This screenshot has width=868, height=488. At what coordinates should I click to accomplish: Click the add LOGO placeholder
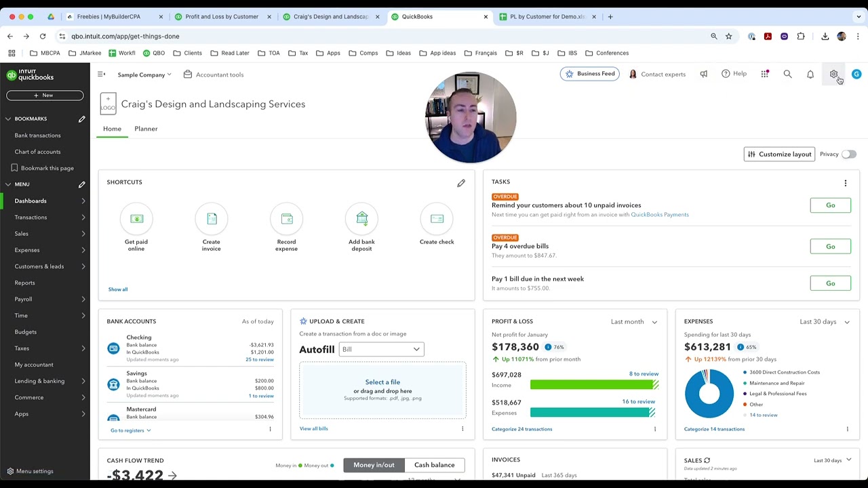tap(108, 104)
